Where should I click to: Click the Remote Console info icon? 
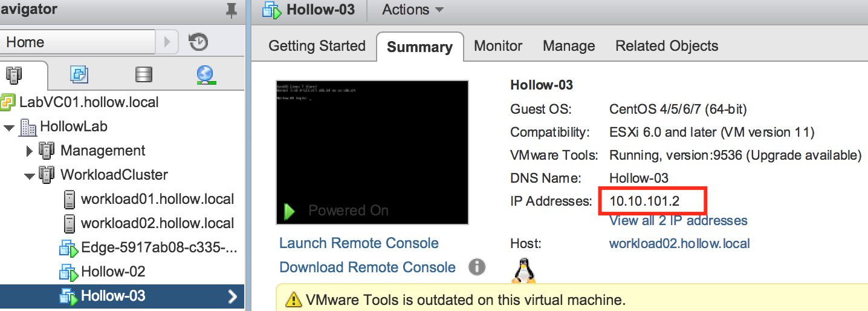point(477,267)
